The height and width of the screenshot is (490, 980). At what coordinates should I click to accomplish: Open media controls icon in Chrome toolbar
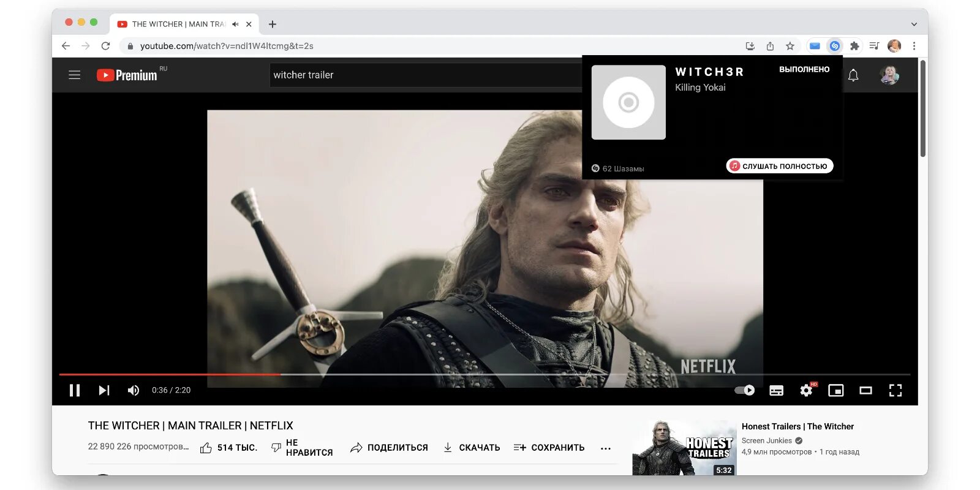[x=874, y=46]
